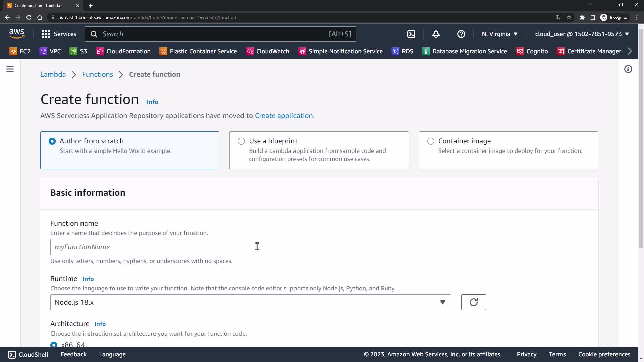Open the cloud_user account menu
Viewport: 644px width, 362px height.
tap(582, 34)
